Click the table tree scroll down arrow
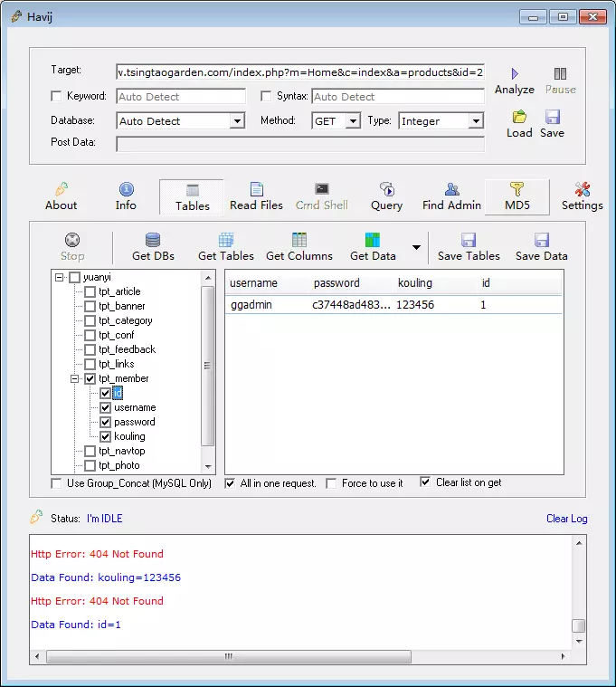Viewport: 616px width, 687px height. [x=208, y=466]
